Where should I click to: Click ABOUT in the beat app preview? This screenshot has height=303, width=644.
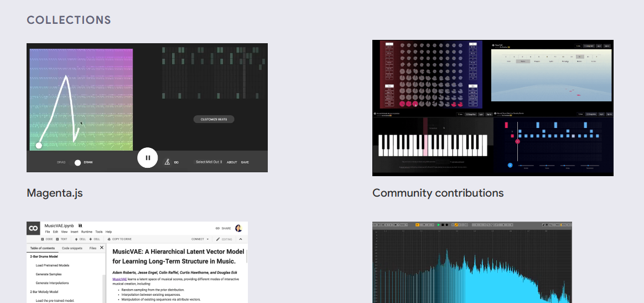point(232,162)
